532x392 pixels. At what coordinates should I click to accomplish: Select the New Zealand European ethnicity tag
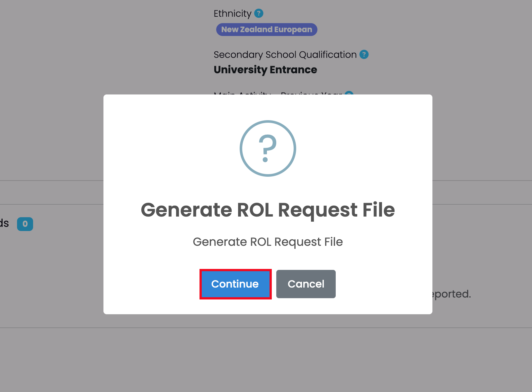[x=266, y=30]
